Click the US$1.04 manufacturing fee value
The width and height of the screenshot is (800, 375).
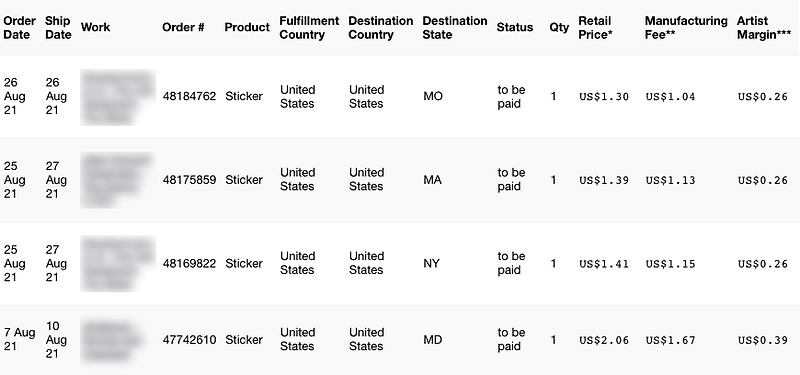(x=670, y=96)
